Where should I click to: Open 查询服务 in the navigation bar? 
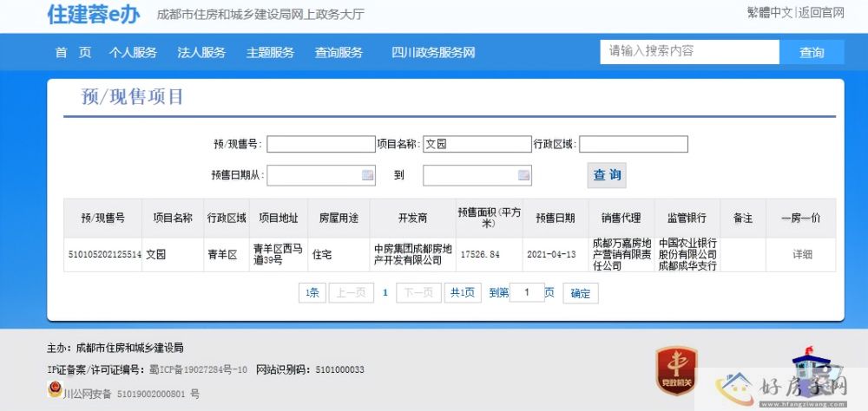pyautogui.click(x=339, y=52)
